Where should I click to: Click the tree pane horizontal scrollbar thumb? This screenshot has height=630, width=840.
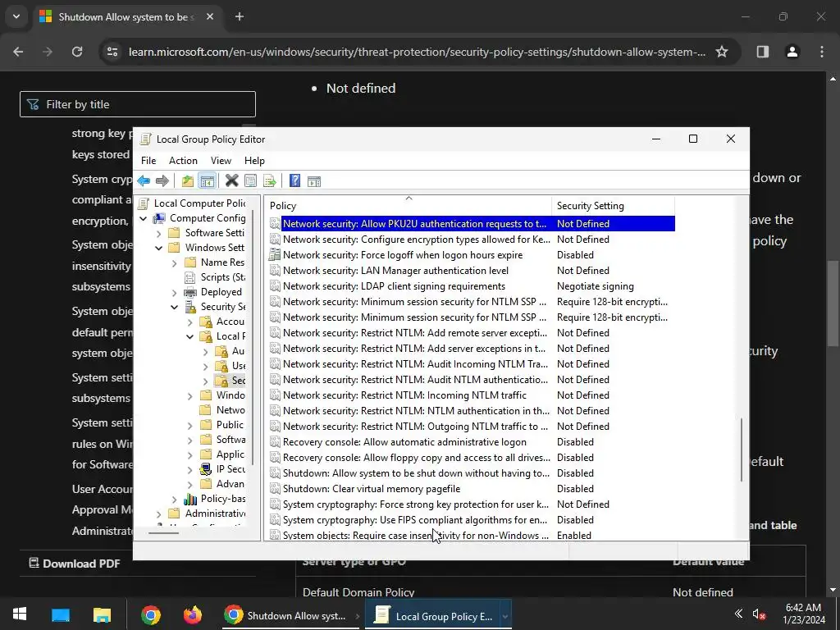[x=164, y=533]
